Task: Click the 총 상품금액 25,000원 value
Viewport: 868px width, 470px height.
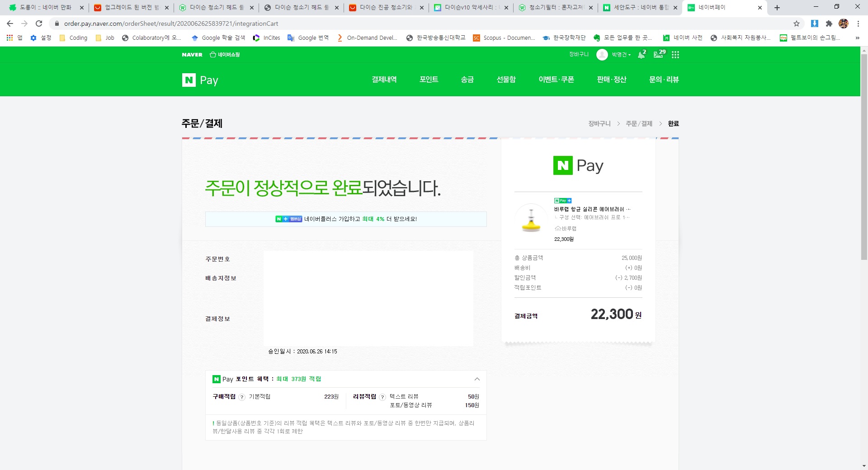Action: [632, 258]
